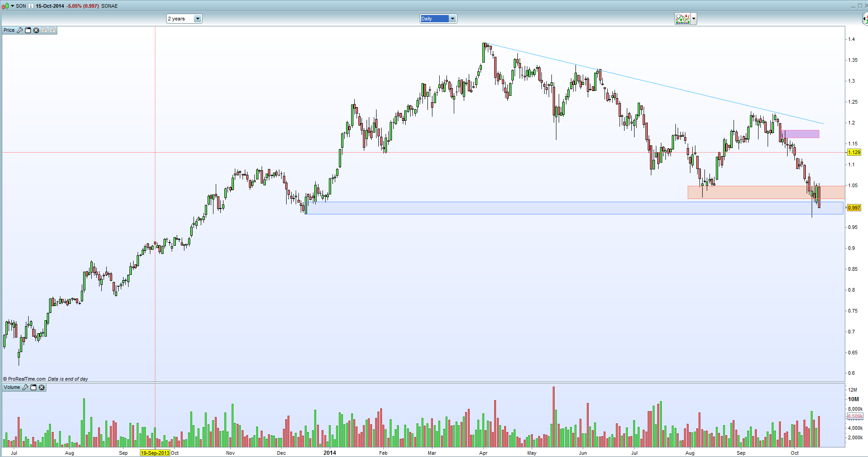Move the Price panel down
This screenshot has height=457, width=868.
(x=45, y=30)
